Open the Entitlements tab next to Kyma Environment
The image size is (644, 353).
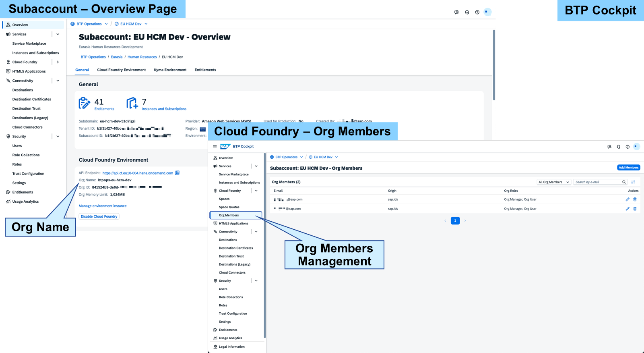click(205, 70)
